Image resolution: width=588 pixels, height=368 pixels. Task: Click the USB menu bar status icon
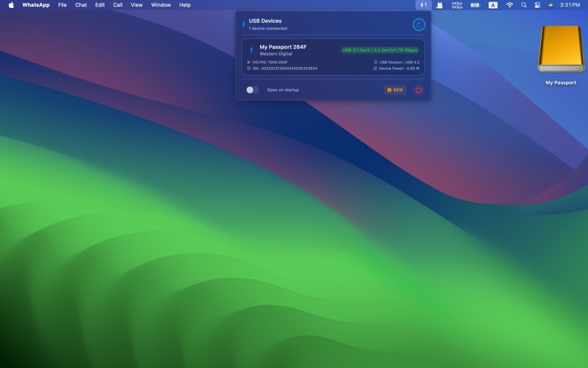[423, 5]
